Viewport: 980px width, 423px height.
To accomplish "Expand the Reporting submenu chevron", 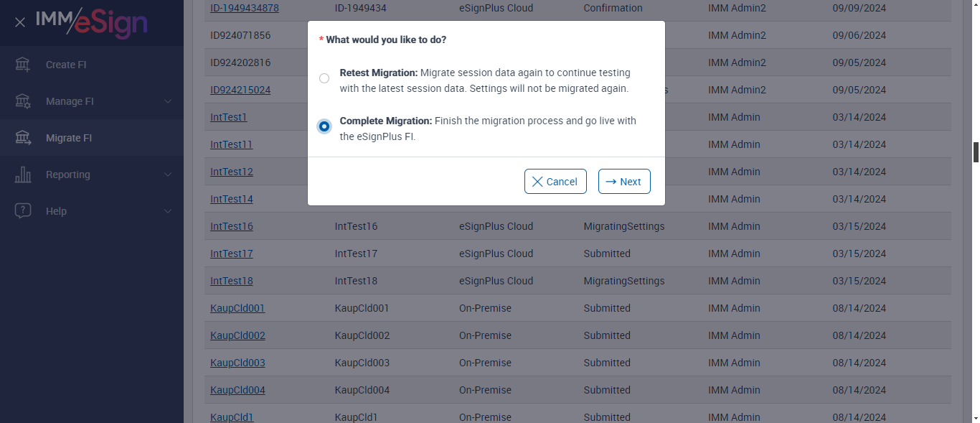I will (x=168, y=175).
